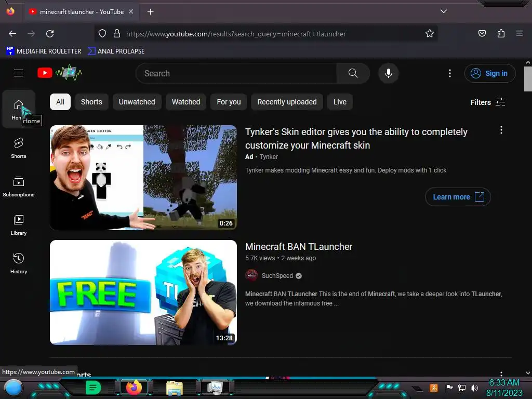The image size is (532, 399).
Task: Open the FREE TLauncher video thumbnail
Action: click(143, 292)
